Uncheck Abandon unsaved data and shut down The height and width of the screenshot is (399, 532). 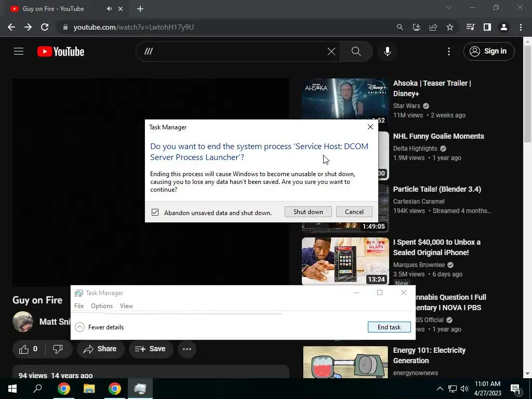coord(155,212)
